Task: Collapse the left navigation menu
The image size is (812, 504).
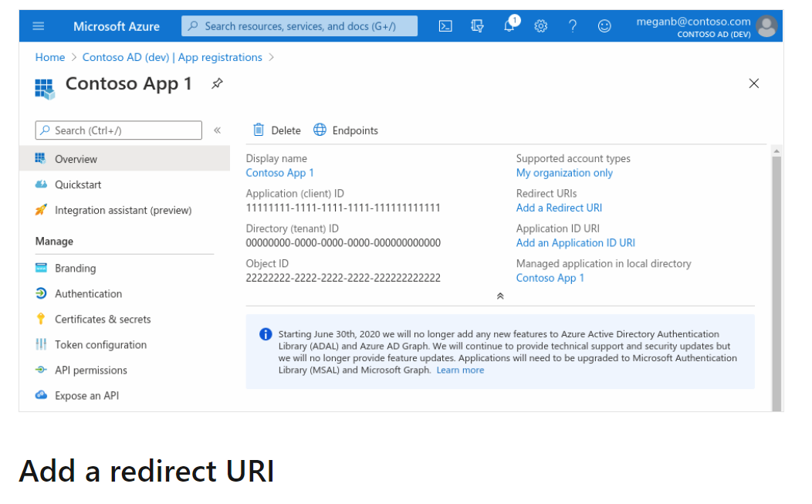Action: (218, 130)
